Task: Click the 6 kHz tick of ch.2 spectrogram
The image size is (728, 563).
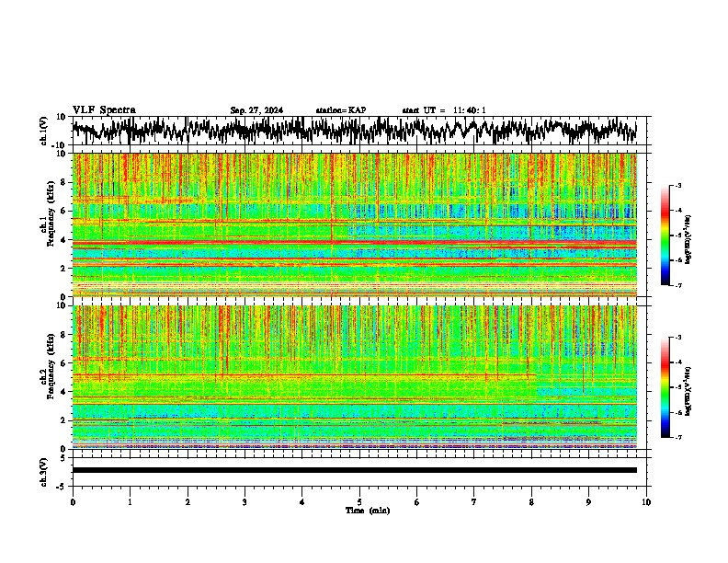Action: [64, 362]
